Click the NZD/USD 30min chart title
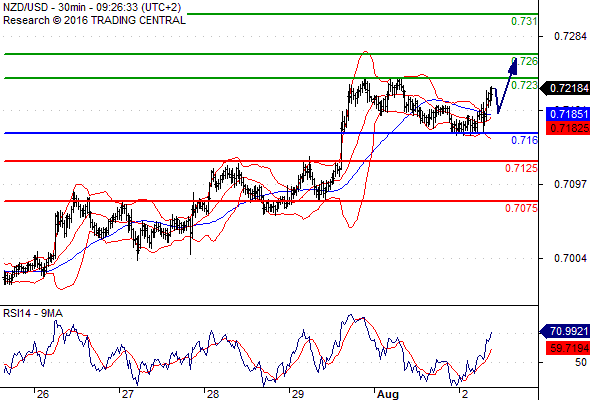 [92, 7]
